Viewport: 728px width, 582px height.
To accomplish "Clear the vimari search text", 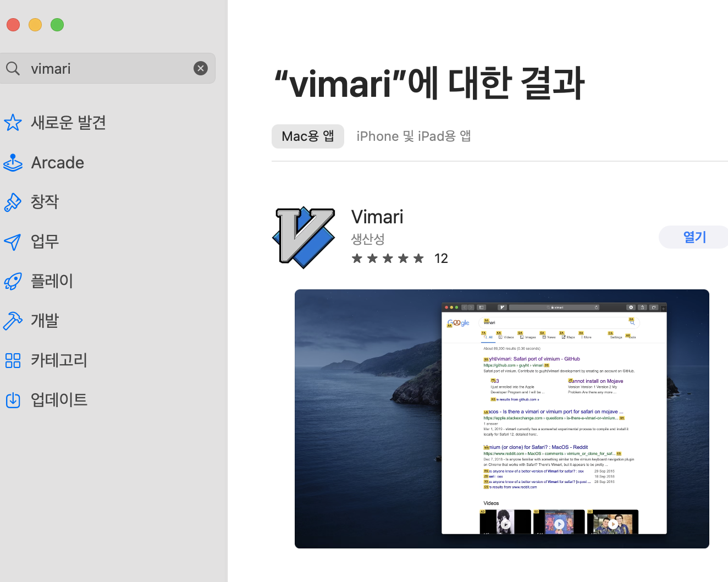I will [201, 68].
